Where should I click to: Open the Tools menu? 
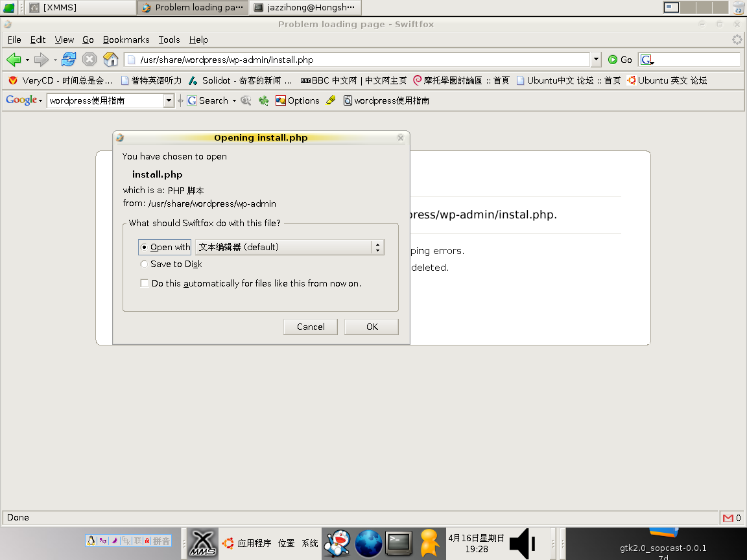coord(169,40)
